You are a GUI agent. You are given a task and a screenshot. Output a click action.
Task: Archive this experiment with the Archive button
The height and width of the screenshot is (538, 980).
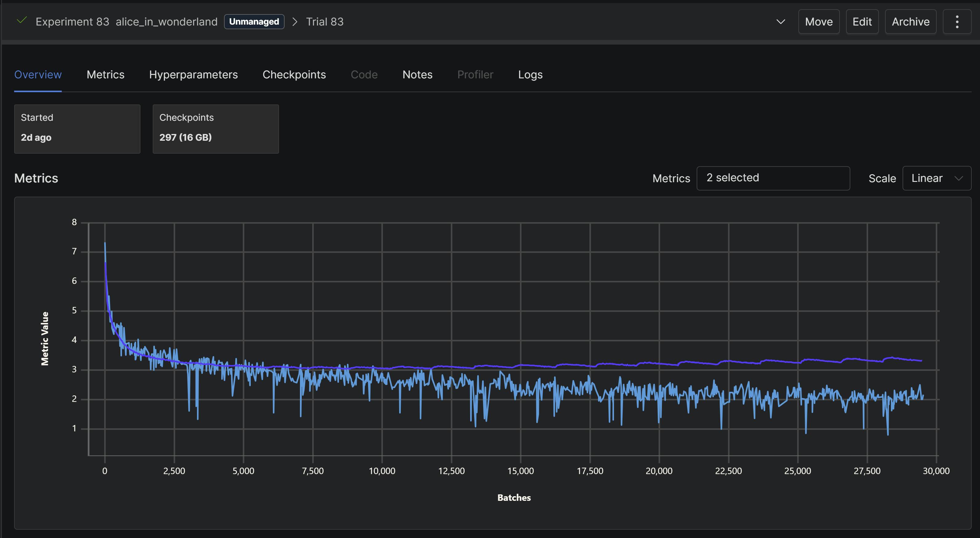[x=910, y=22]
